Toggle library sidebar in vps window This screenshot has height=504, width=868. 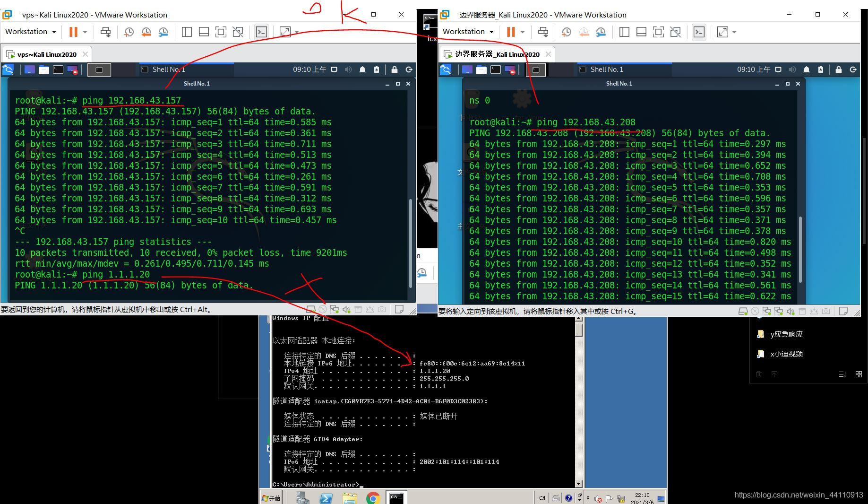[187, 32]
